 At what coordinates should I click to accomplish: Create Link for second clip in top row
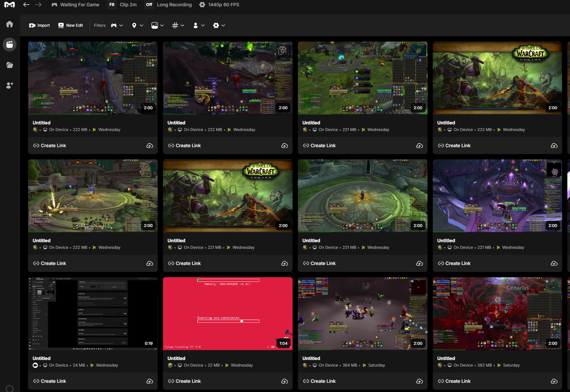[x=184, y=146]
